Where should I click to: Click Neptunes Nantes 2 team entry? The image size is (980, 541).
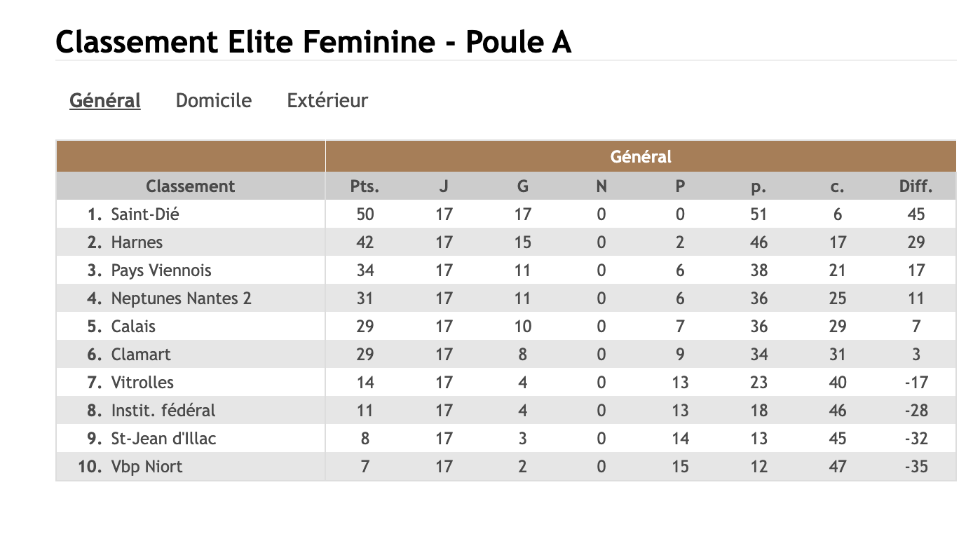click(x=182, y=299)
